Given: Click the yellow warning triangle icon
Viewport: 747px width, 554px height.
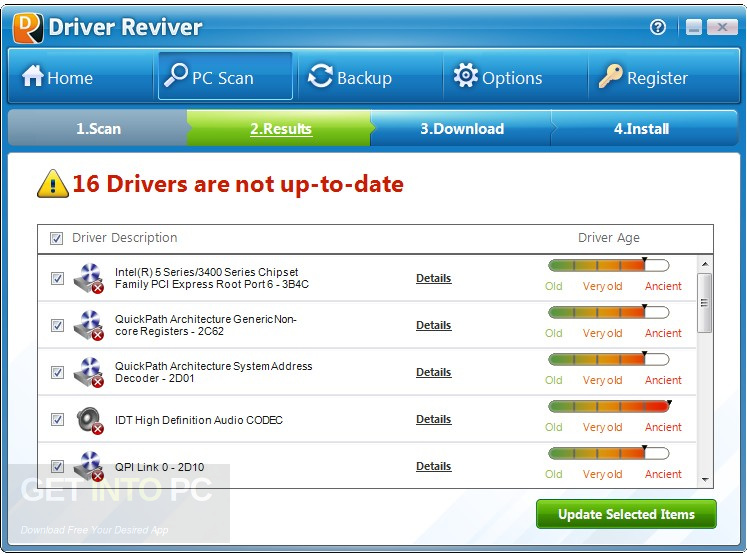Looking at the screenshot, I should point(52,183).
